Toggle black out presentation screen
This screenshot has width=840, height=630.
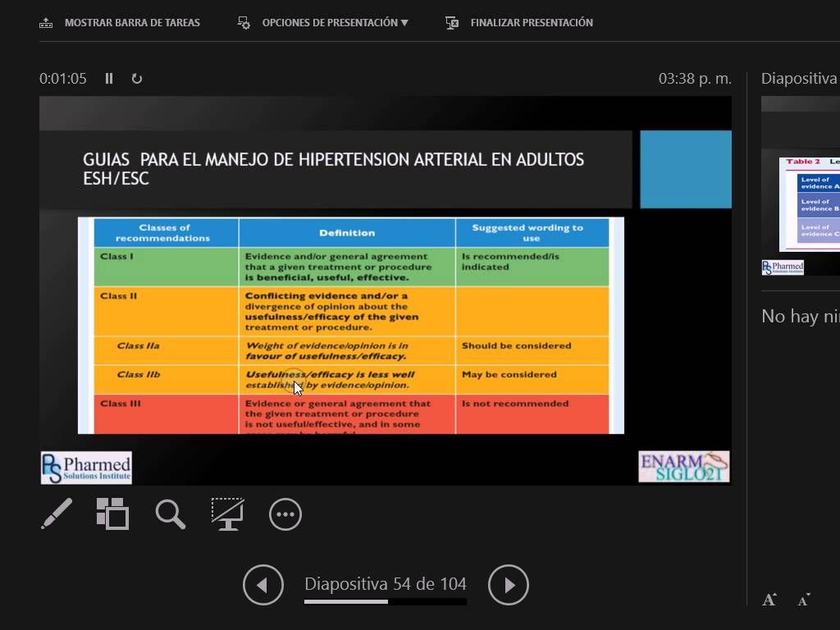pyautogui.click(x=228, y=514)
